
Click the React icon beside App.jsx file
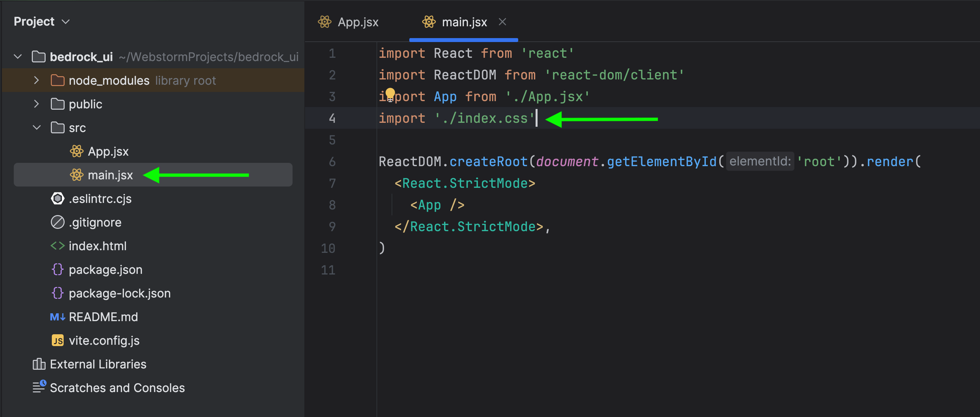click(x=76, y=152)
